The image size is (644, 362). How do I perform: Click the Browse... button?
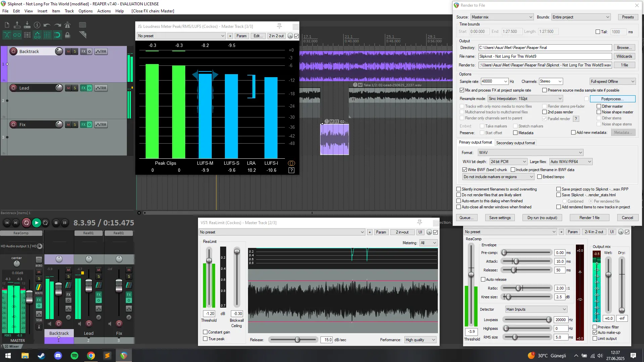coord(624,48)
